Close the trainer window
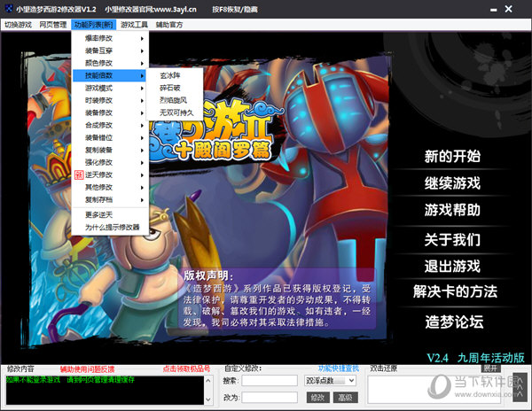 (508, 9)
